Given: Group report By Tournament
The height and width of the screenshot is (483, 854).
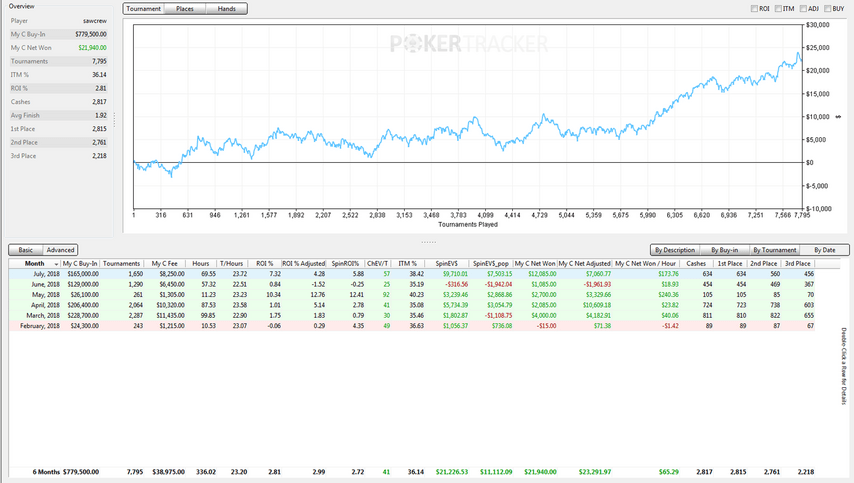Looking at the screenshot, I should [774, 250].
